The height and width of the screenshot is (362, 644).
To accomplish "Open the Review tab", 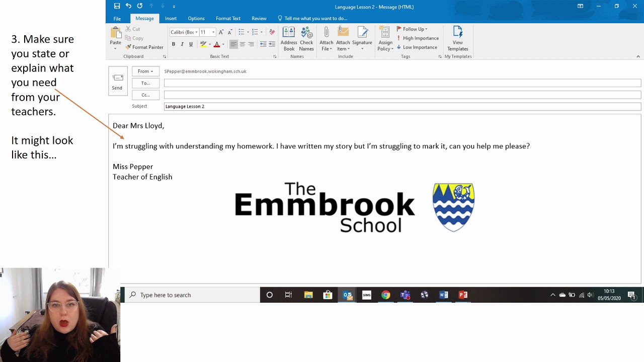I will (259, 19).
